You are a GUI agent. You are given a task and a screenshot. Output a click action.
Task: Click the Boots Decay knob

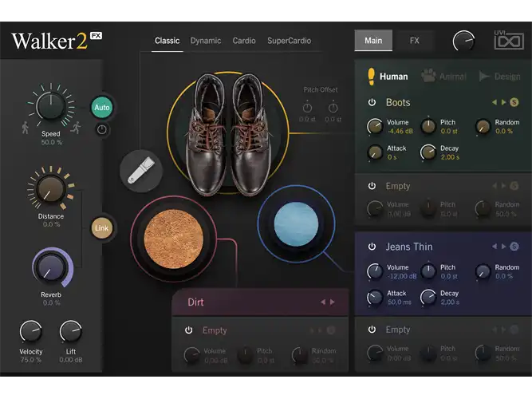428,152
